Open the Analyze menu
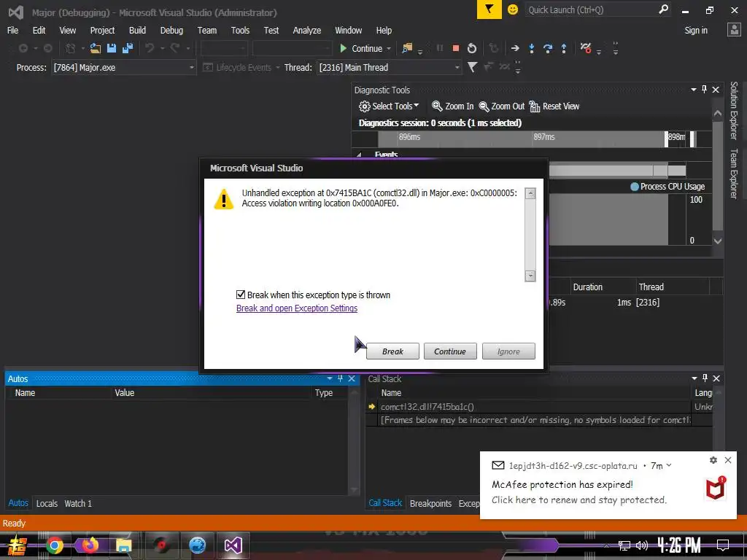 [x=307, y=31]
